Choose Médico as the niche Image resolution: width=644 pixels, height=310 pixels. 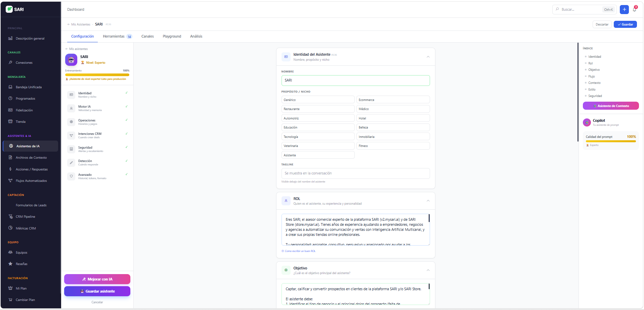point(393,109)
